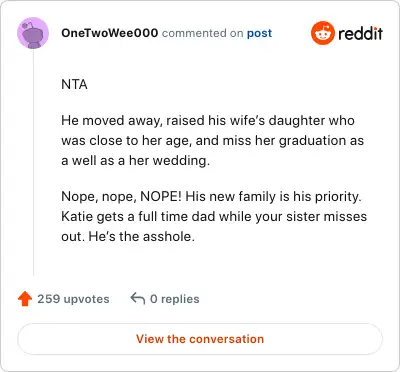Click the '259 upvotes' count

tap(73, 299)
